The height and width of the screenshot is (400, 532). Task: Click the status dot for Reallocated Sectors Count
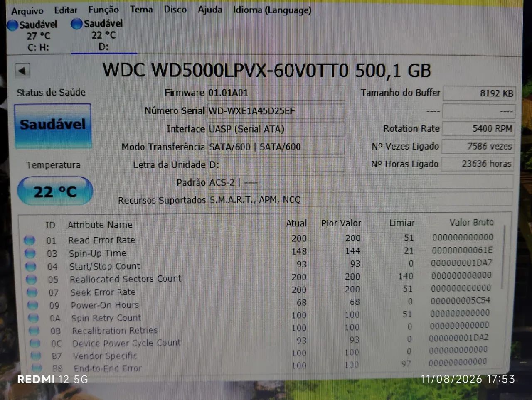[x=31, y=279]
